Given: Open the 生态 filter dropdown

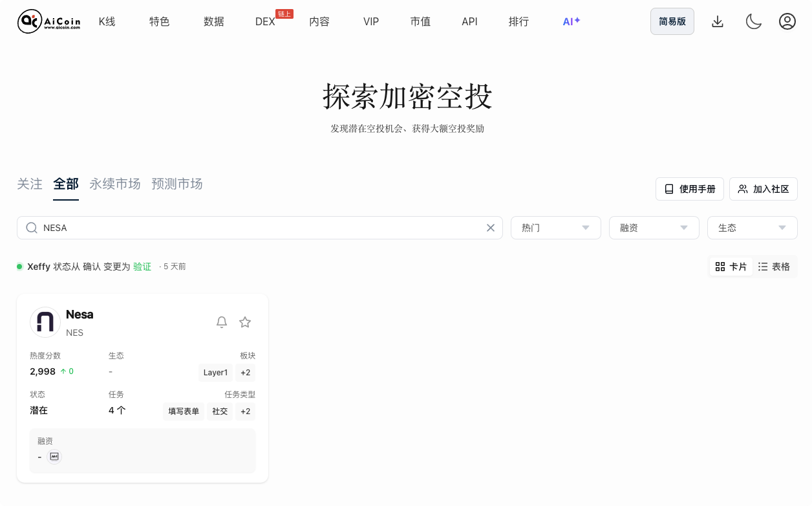Looking at the screenshot, I should point(753,228).
